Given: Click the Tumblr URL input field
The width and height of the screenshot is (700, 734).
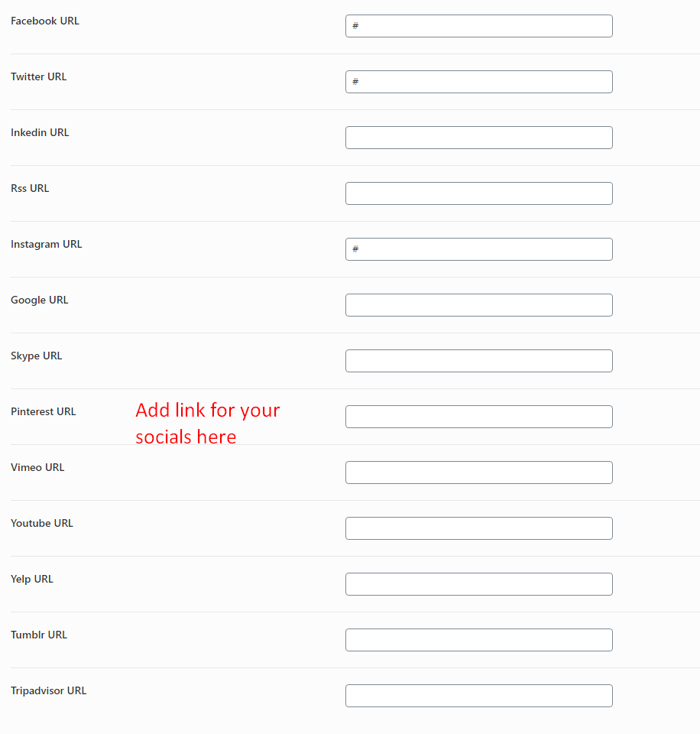Looking at the screenshot, I should click(478, 640).
